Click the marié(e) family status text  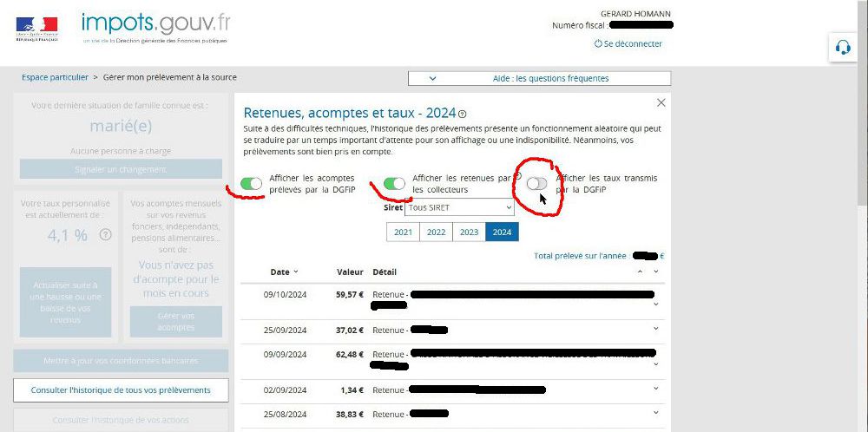click(121, 126)
